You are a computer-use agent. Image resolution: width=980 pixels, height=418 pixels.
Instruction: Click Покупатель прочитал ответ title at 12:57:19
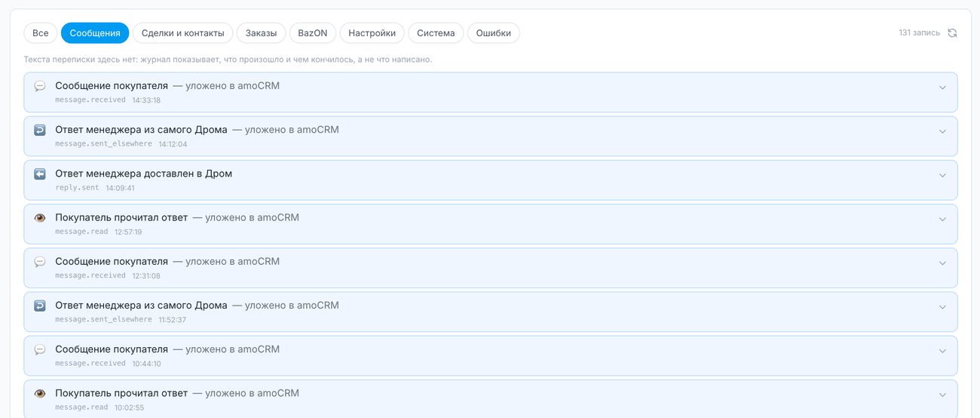pos(121,217)
